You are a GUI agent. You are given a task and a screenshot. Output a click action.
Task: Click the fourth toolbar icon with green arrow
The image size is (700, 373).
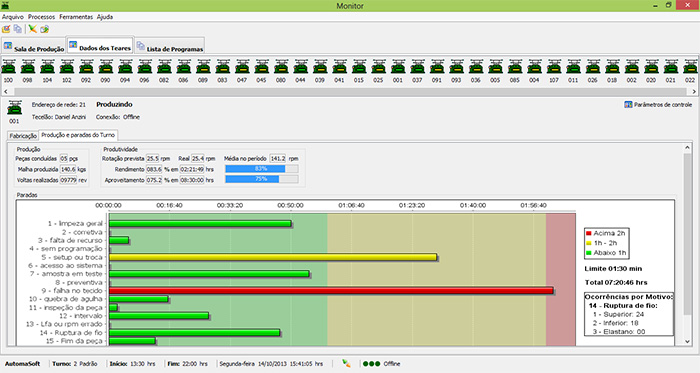44,29
